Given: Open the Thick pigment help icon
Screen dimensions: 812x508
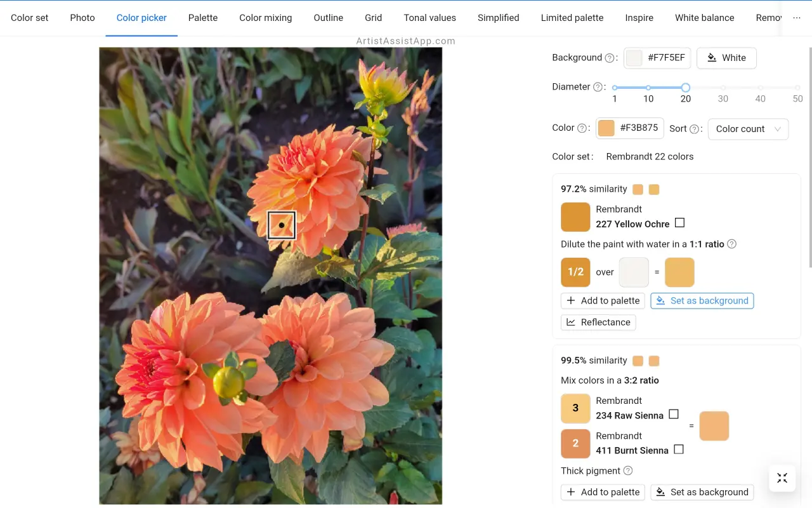Looking at the screenshot, I should 628,471.
